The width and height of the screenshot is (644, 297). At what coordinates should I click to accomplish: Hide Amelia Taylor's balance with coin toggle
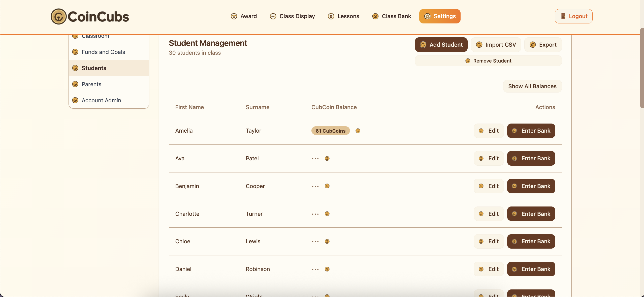(358, 131)
